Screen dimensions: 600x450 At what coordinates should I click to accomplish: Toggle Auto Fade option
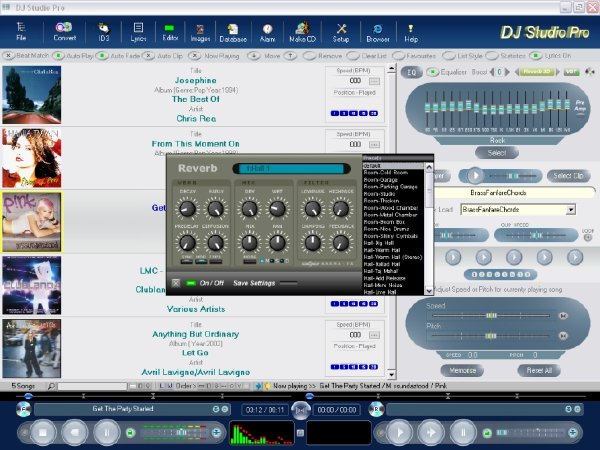(102, 56)
